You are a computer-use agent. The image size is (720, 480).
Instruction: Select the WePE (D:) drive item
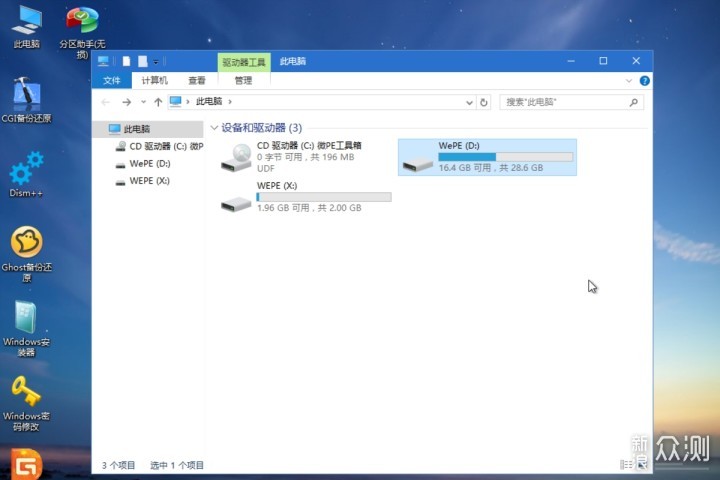tap(487, 157)
